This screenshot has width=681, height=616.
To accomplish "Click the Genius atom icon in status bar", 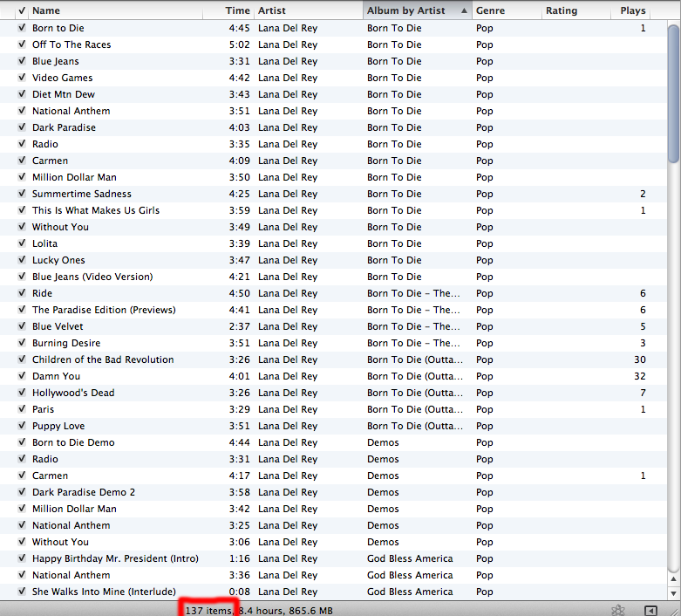I will (x=618, y=611).
